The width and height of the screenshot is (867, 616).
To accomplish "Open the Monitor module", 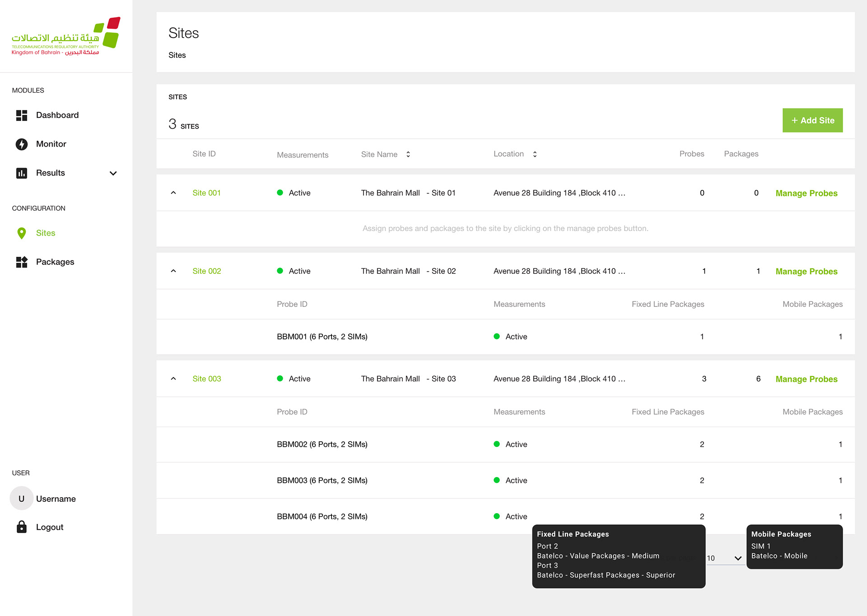I will click(x=51, y=144).
